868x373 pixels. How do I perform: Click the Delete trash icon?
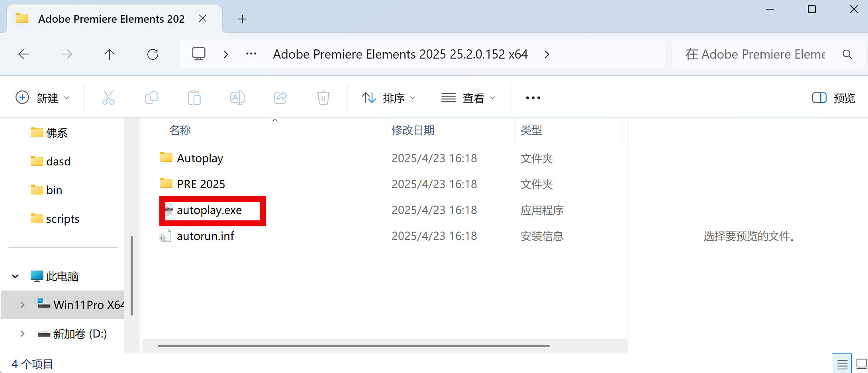pos(323,98)
